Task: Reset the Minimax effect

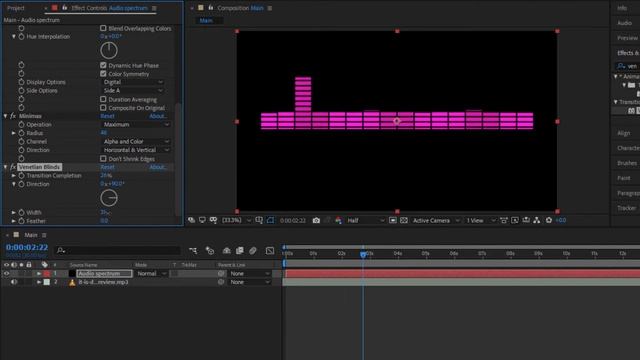Action: pyautogui.click(x=107, y=116)
